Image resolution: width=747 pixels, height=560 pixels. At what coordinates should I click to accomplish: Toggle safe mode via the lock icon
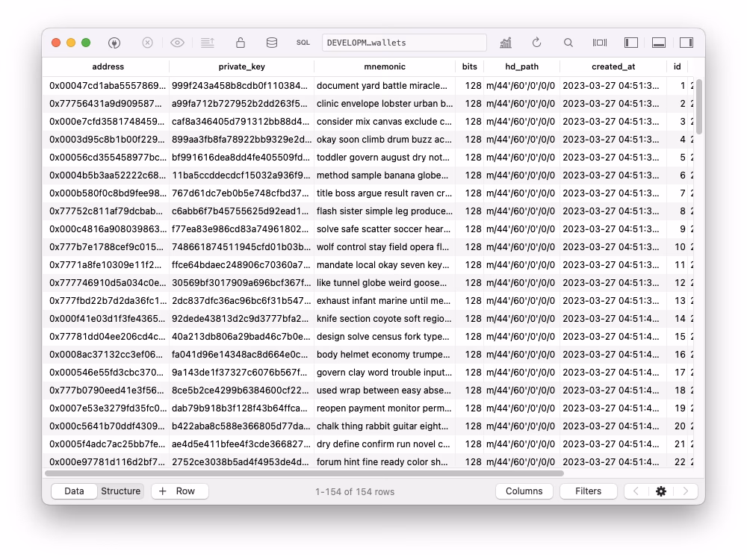[240, 43]
